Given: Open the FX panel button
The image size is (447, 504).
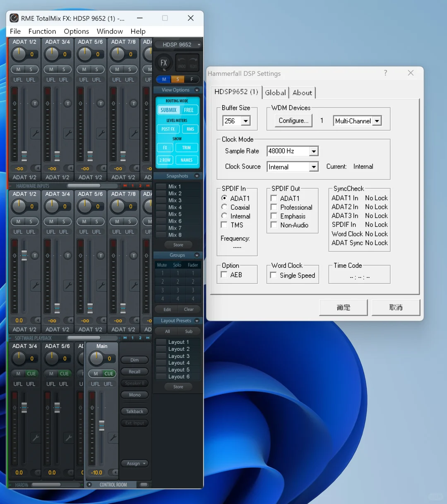Looking at the screenshot, I should click(x=163, y=63).
